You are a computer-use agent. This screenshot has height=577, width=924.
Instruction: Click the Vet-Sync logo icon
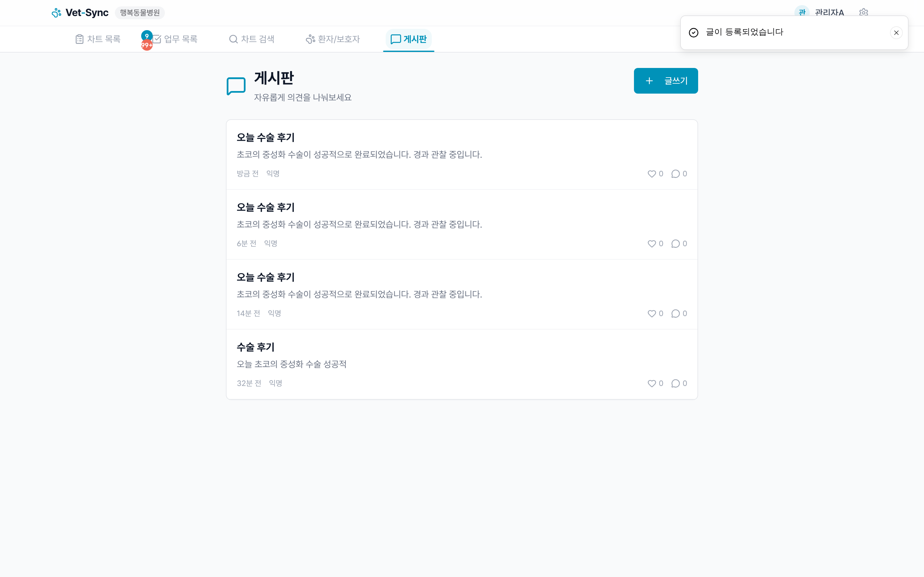point(56,12)
